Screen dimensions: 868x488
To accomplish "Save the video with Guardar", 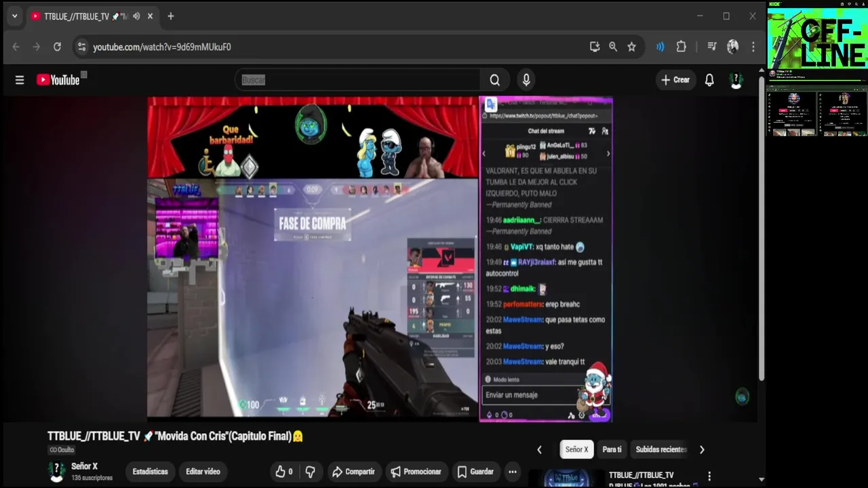I will pos(475,472).
